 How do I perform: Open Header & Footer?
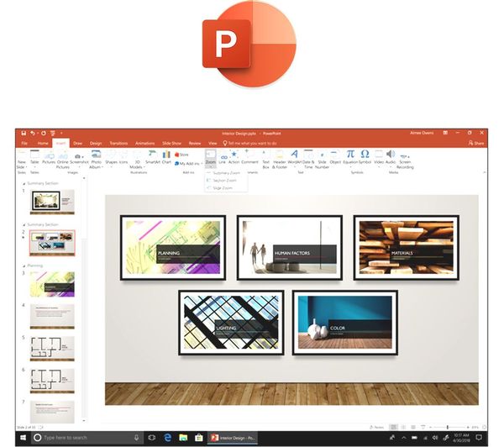(280, 160)
